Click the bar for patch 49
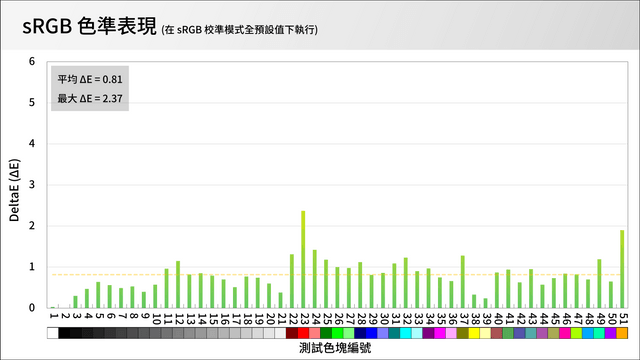The width and height of the screenshot is (640, 360). click(x=599, y=283)
